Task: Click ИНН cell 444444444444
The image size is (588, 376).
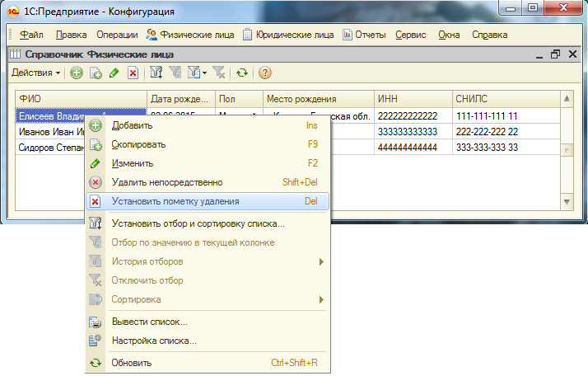Action: [413, 148]
